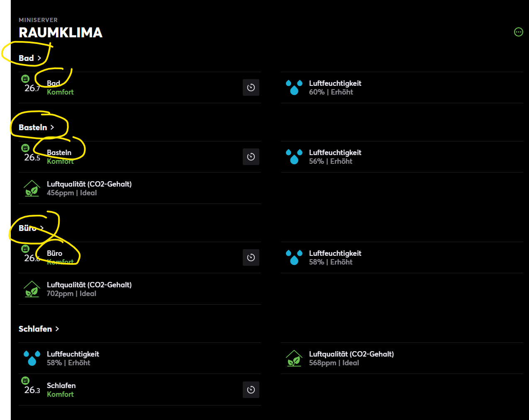The image size is (529, 420).
Task: Expand the Basteln room section header
Action: coord(37,127)
